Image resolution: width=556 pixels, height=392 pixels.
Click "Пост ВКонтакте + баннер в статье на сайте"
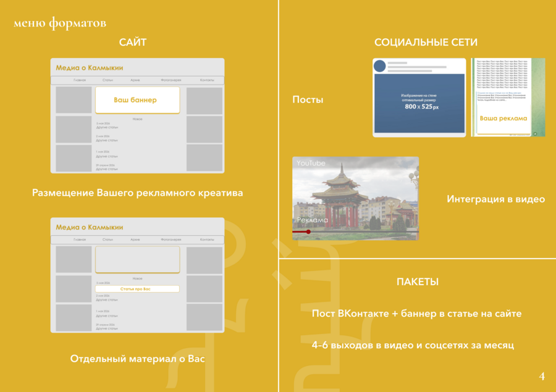click(416, 314)
